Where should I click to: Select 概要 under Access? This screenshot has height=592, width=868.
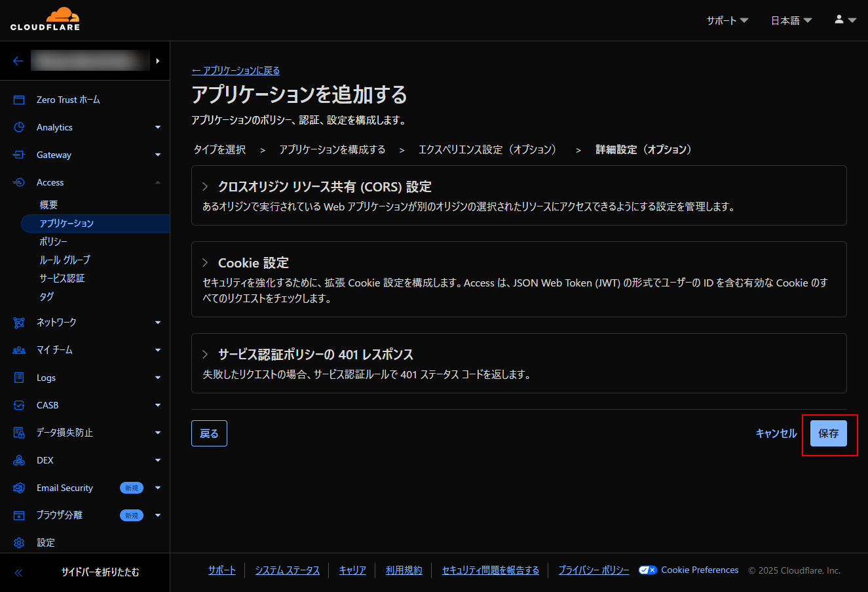(x=48, y=205)
